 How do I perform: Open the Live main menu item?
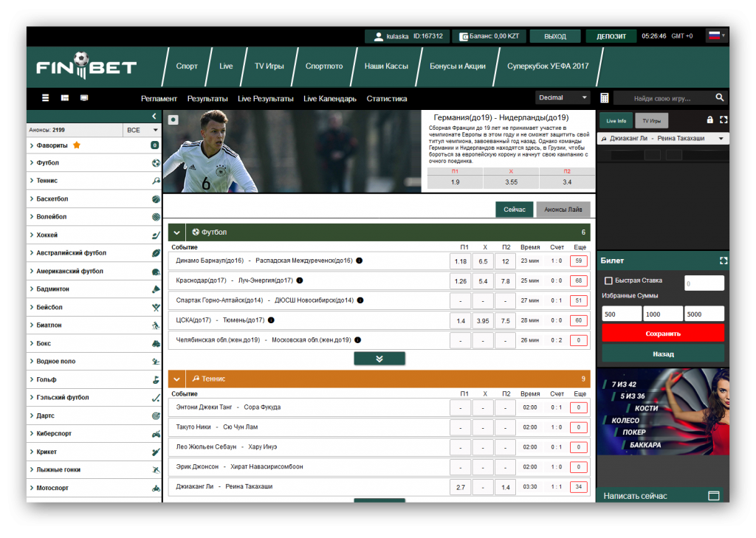pyautogui.click(x=226, y=66)
